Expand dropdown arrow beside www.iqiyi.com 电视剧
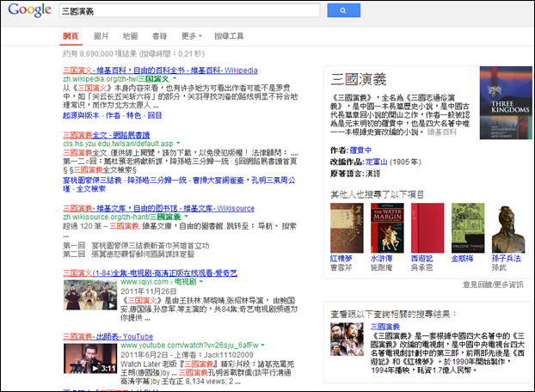 click(x=200, y=282)
